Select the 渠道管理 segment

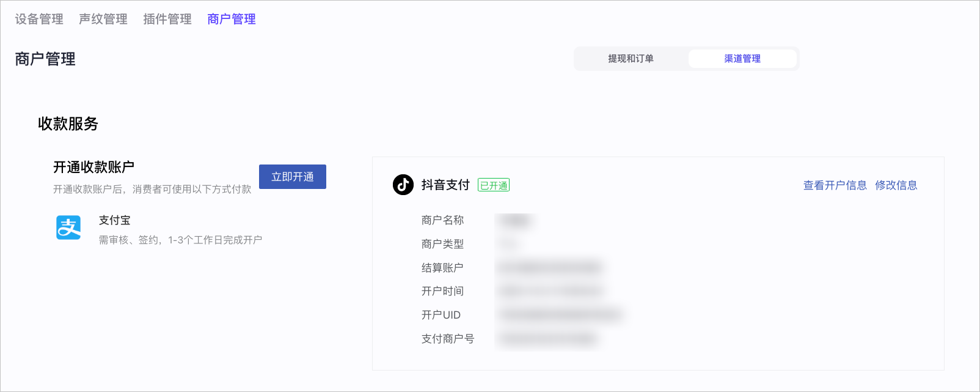pyautogui.click(x=742, y=59)
